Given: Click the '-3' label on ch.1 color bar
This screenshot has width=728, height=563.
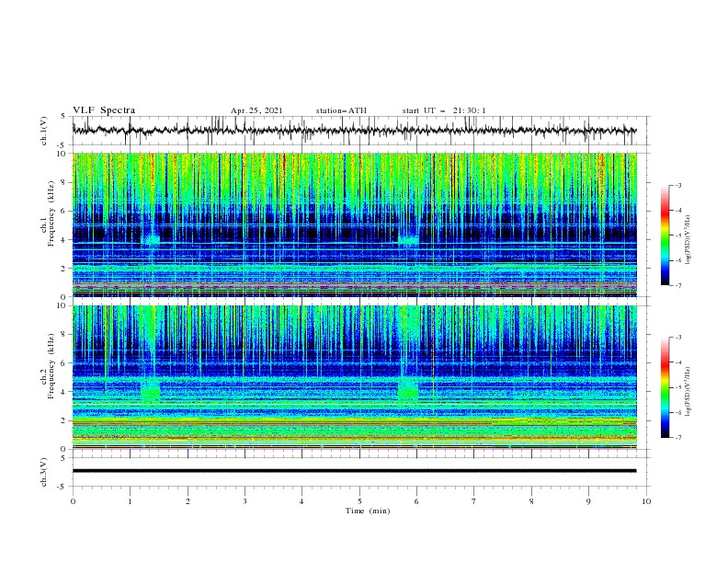Looking at the screenshot, I should pos(677,185).
